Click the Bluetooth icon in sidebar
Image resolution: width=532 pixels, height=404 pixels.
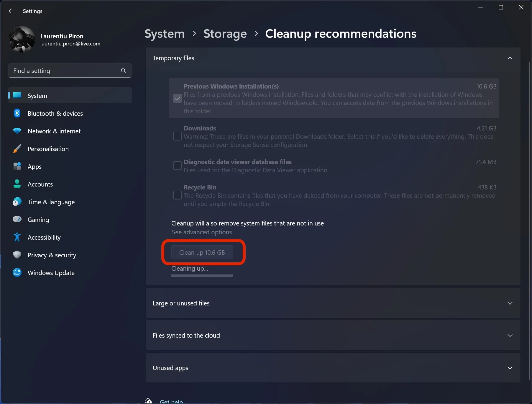point(17,113)
